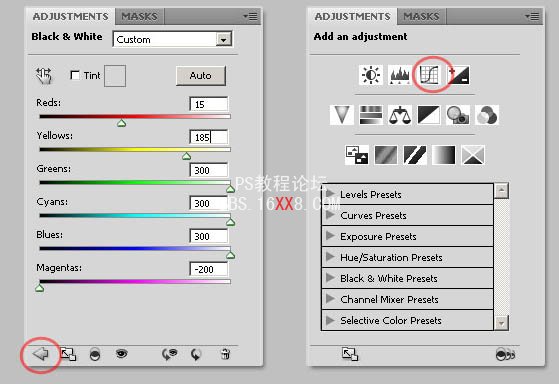Add a Channel Mixer adjustment
This screenshot has width=559, height=384.
[487, 115]
